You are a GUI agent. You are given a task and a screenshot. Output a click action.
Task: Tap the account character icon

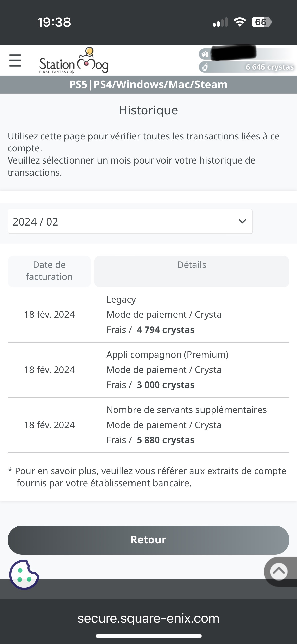(205, 54)
